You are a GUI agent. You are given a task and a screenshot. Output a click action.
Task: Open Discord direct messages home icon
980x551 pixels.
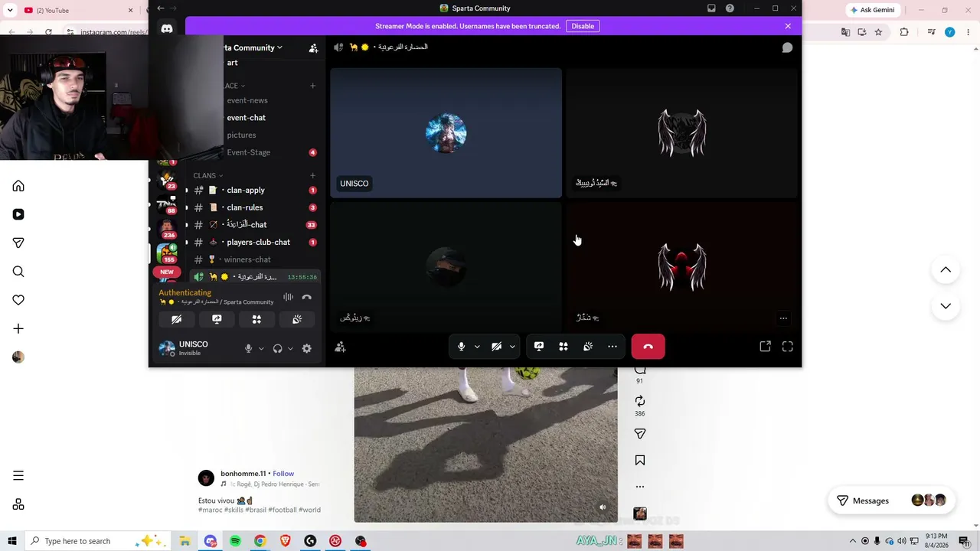pyautogui.click(x=167, y=28)
